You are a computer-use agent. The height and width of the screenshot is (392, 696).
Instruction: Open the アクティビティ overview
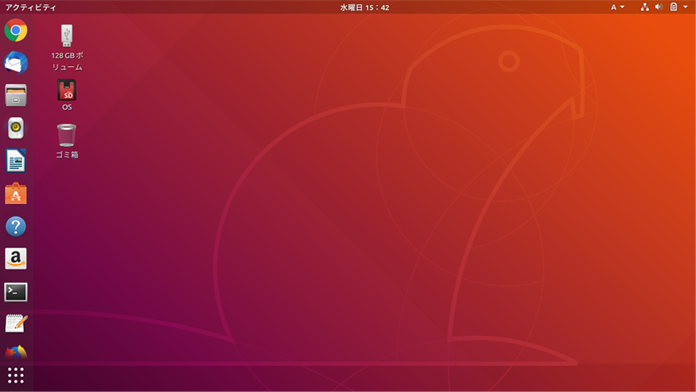pyautogui.click(x=31, y=7)
